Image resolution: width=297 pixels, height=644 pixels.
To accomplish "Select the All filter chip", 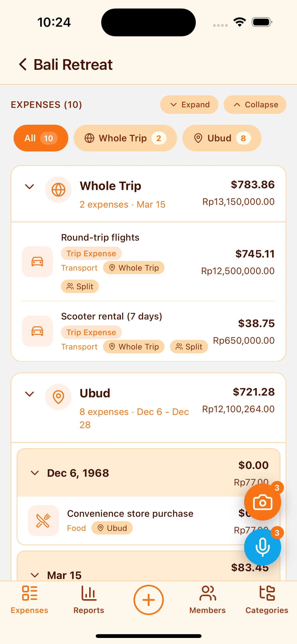I will pyautogui.click(x=41, y=138).
